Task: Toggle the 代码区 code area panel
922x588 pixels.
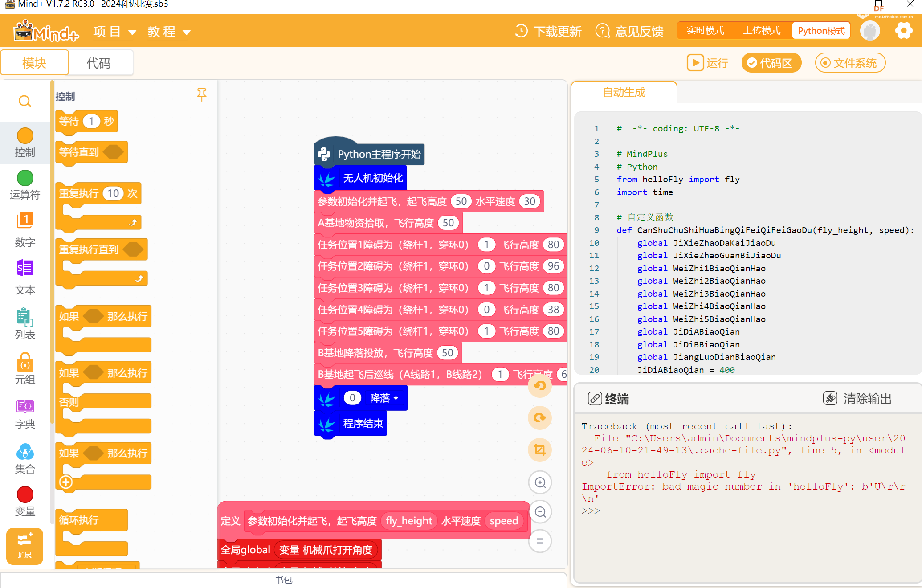Action: [x=771, y=63]
